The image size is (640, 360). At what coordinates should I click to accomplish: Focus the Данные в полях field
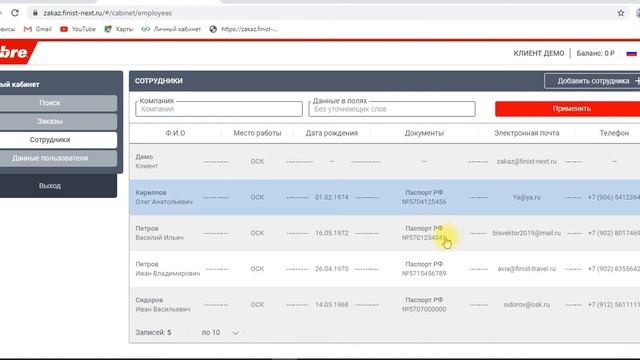[392, 109]
